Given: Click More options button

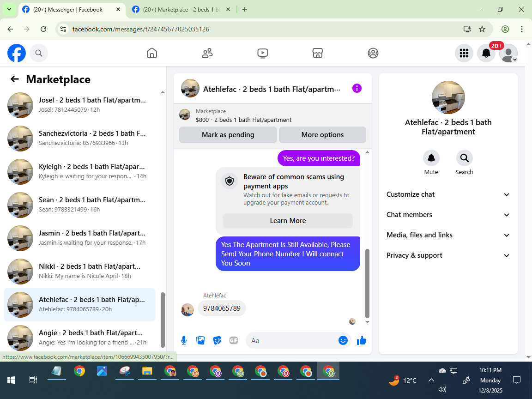Looking at the screenshot, I should [x=322, y=135].
